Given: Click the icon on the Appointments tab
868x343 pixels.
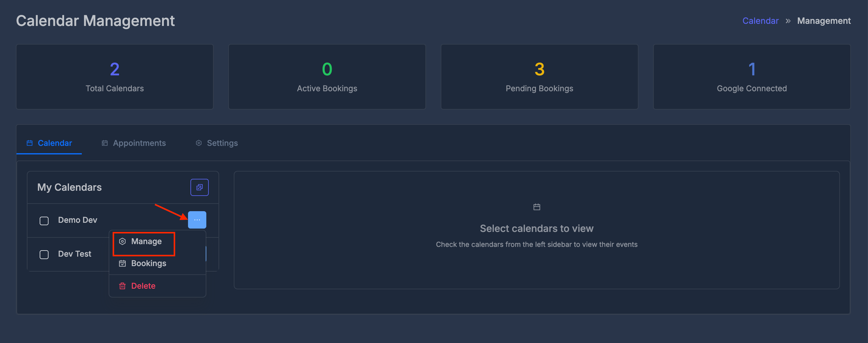Looking at the screenshot, I should (x=105, y=143).
